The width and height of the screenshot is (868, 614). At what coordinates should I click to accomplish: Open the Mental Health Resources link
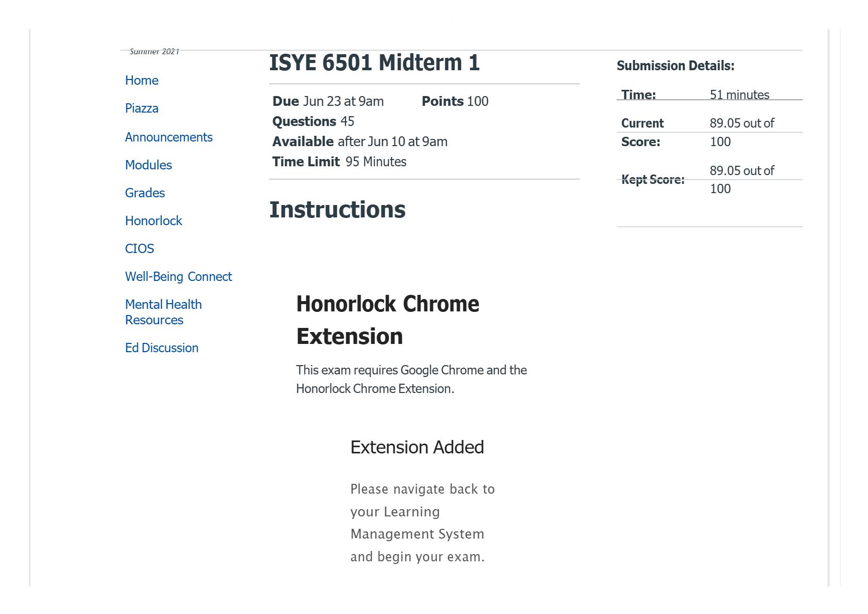coord(163,312)
